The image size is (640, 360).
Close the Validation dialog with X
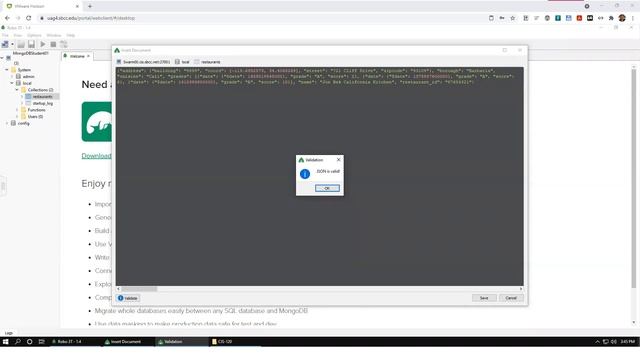click(338, 160)
